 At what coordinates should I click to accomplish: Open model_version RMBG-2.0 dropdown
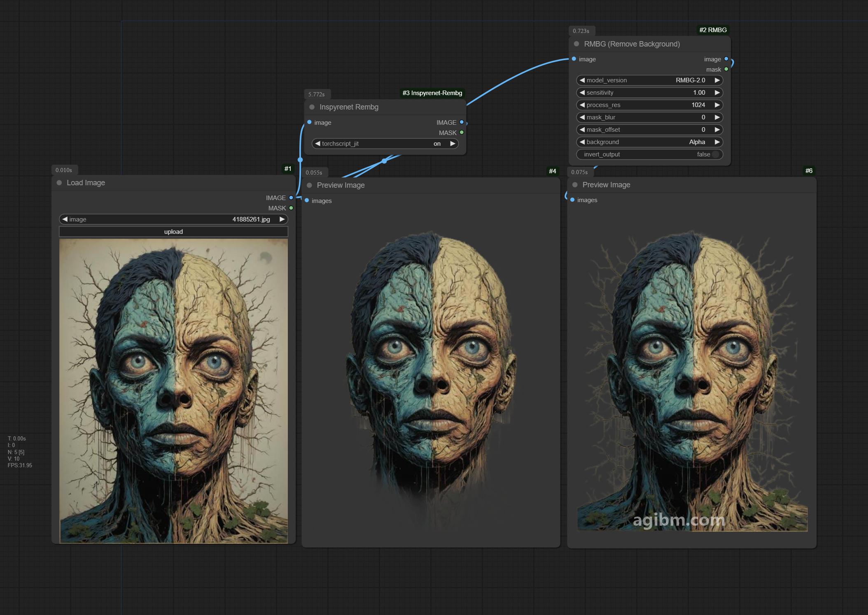click(x=650, y=80)
